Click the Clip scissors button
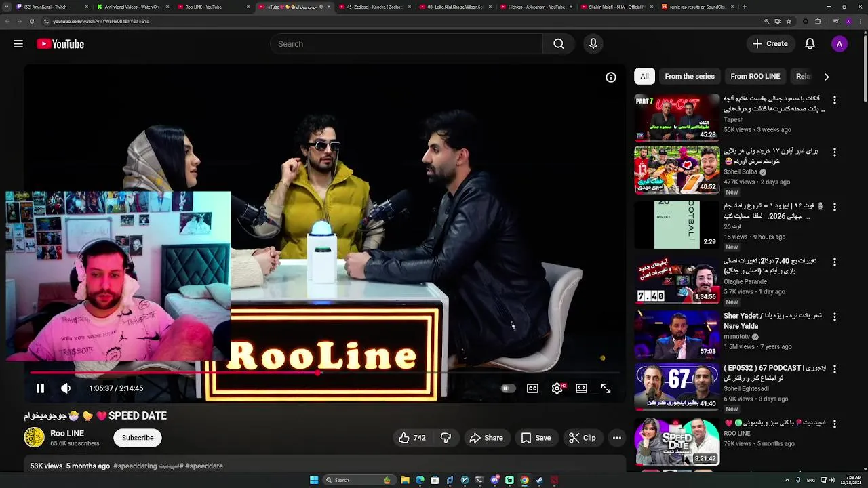This screenshot has height=488, width=868. (582, 438)
